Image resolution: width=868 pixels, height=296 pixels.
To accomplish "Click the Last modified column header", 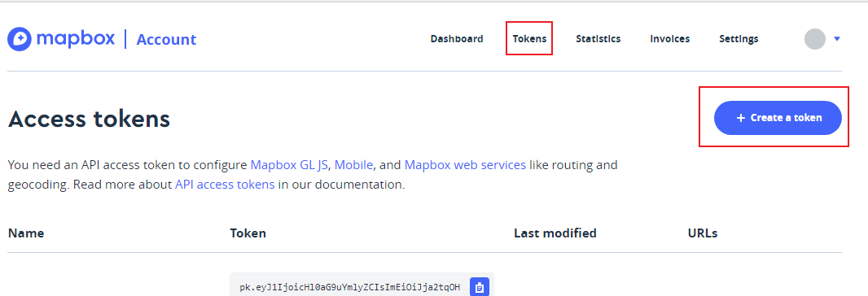I will [555, 233].
